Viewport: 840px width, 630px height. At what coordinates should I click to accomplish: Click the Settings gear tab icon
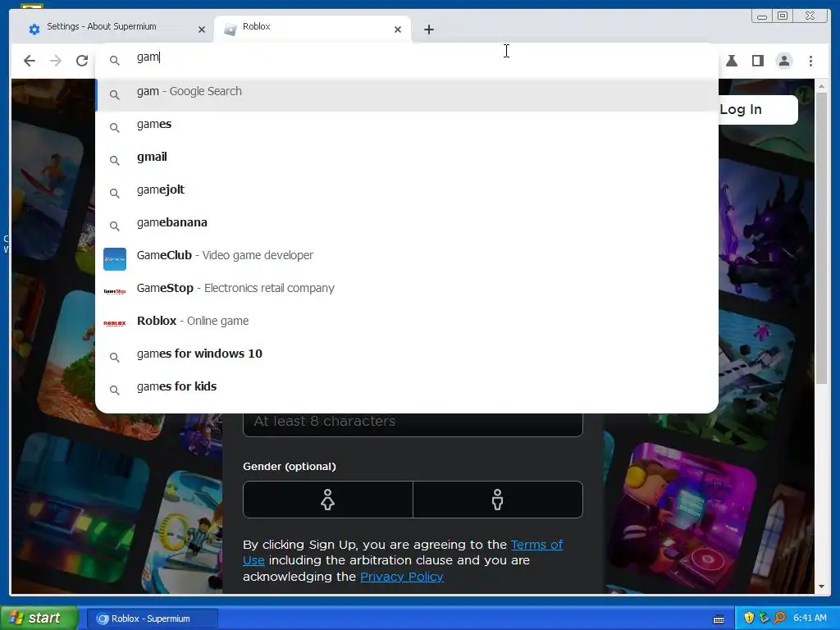tap(34, 30)
